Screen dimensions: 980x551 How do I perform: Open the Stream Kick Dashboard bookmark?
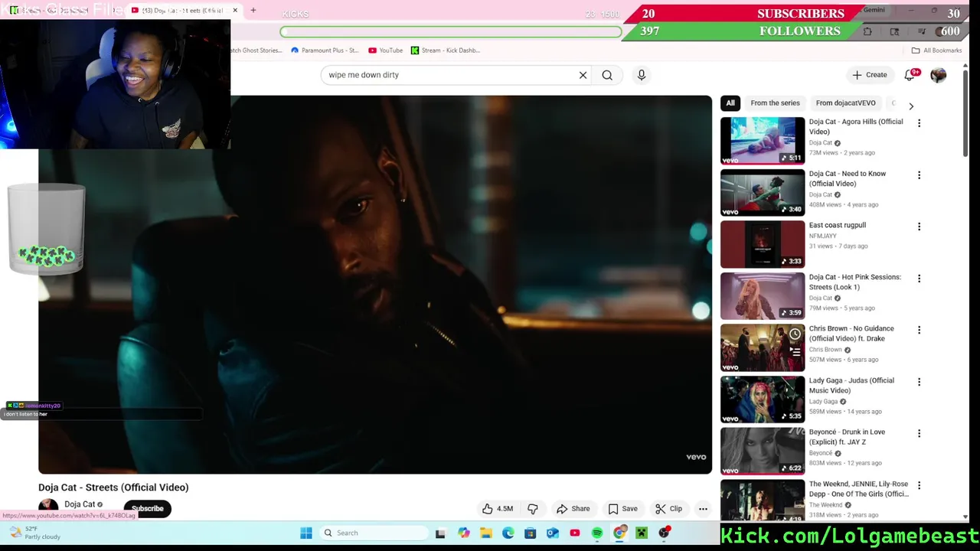point(446,51)
